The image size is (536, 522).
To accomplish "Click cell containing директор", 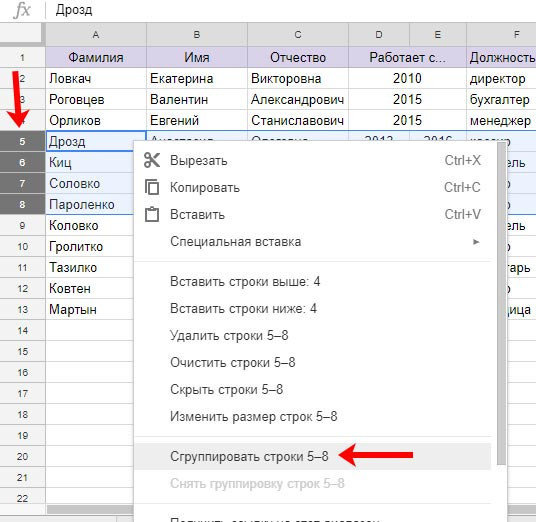I will pos(501,78).
